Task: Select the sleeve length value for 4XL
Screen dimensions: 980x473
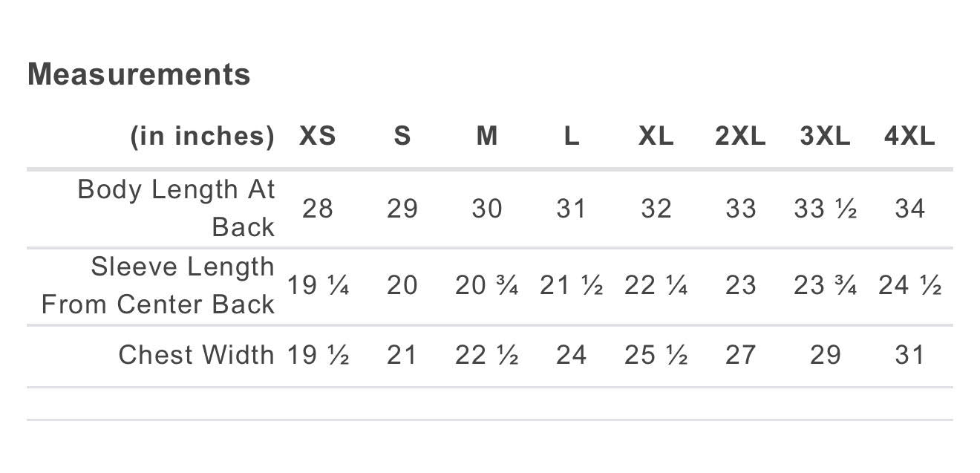Action: 909,285
